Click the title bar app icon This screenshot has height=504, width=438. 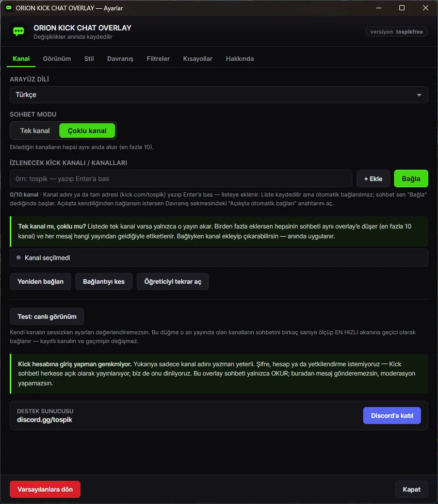pyautogui.click(x=9, y=8)
